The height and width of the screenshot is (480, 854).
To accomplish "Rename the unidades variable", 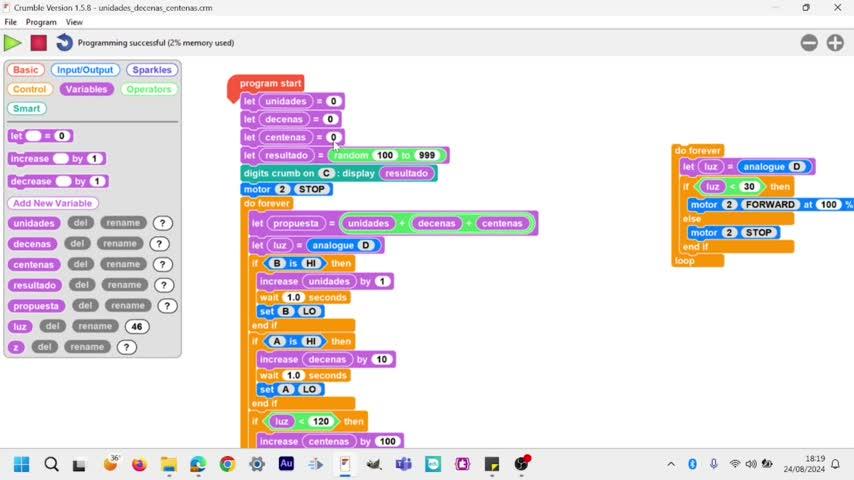I will pyautogui.click(x=123, y=223).
